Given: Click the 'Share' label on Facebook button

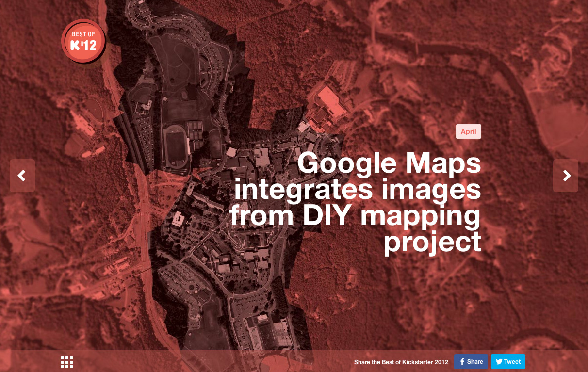Looking at the screenshot, I should tap(475, 362).
